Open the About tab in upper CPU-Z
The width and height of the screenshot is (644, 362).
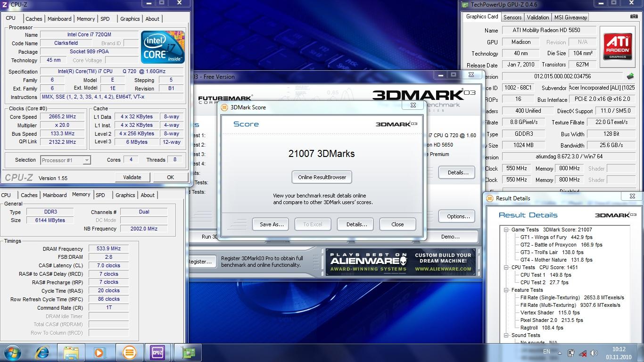point(152,19)
